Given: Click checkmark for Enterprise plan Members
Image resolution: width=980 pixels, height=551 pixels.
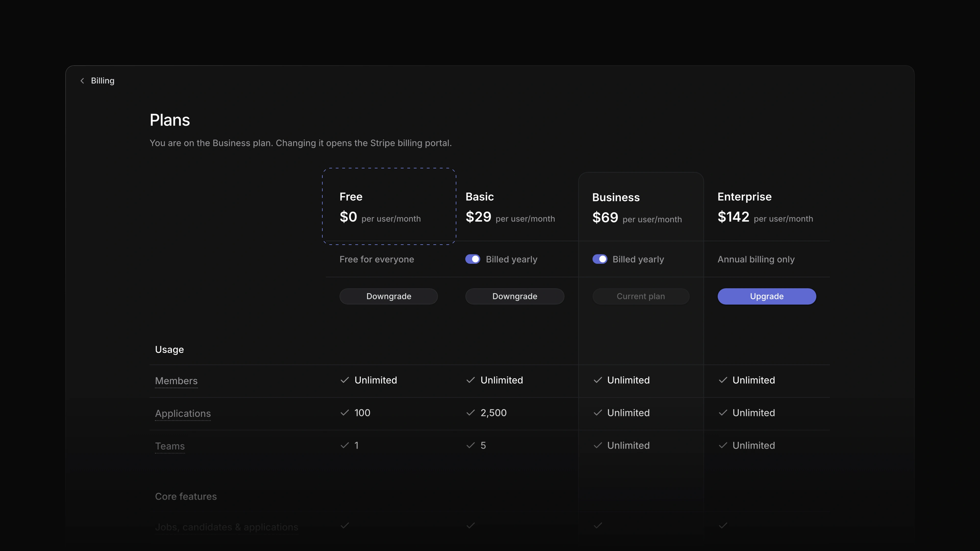Looking at the screenshot, I should [723, 380].
